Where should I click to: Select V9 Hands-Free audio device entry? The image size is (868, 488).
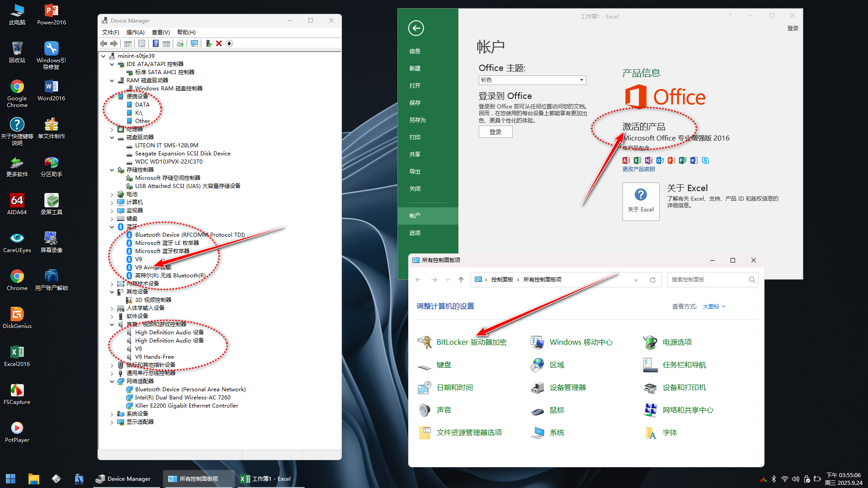click(x=154, y=357)
